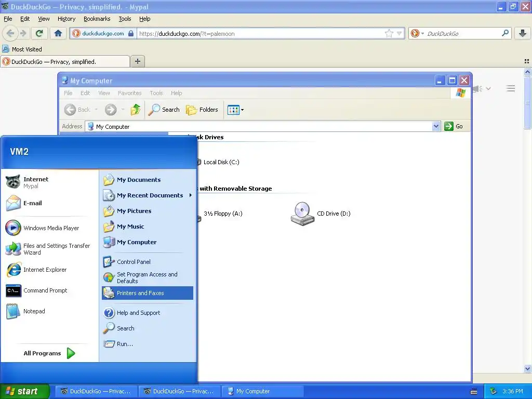Reload the page in Mypal

(39, 33)
